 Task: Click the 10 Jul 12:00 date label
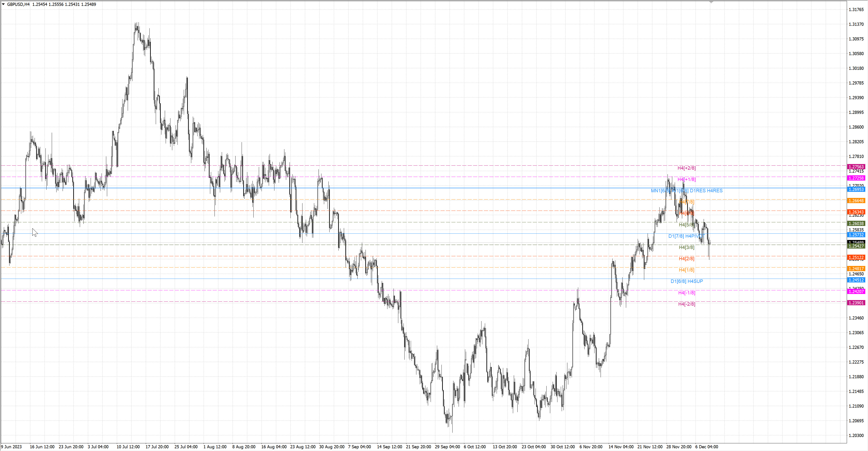[x=128, y=447]
